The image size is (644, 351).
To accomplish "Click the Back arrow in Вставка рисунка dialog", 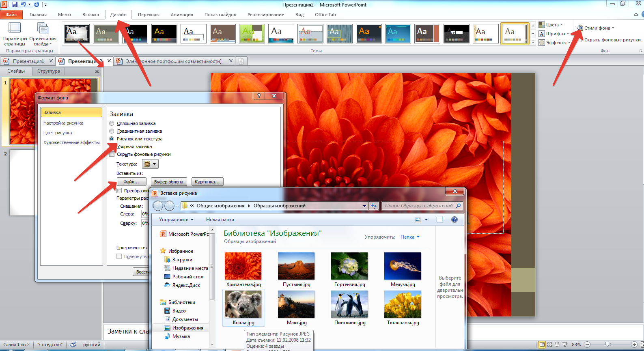I will coord(158,206).
